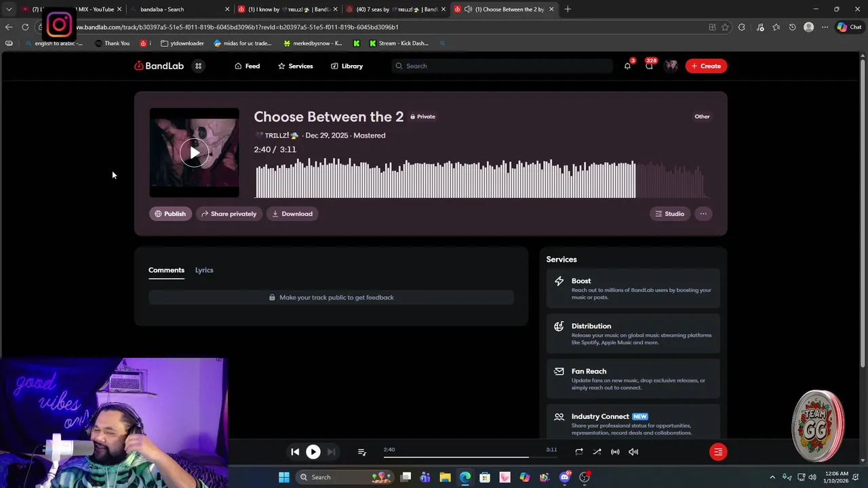Switch to the '7 seas by TRILLZ' tab
The width and height of the screenshot is (868, 488).
(x=395, y=9)
